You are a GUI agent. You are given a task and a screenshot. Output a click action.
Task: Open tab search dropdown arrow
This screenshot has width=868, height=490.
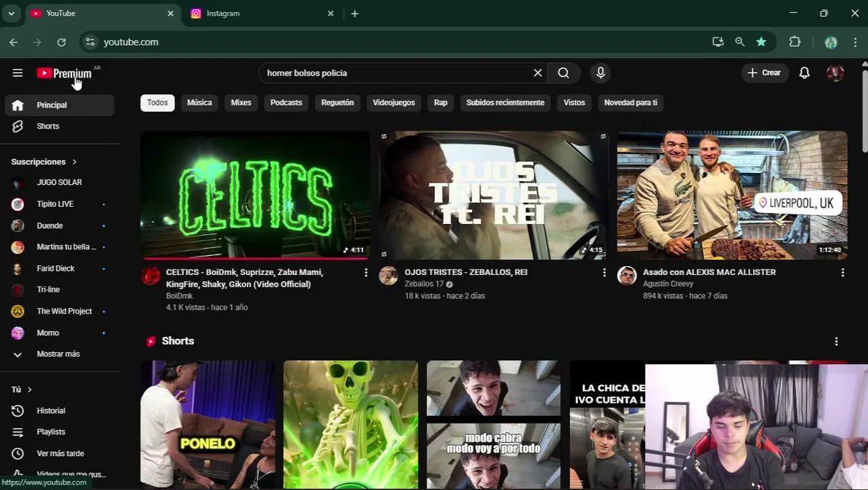tap(11, 14)
